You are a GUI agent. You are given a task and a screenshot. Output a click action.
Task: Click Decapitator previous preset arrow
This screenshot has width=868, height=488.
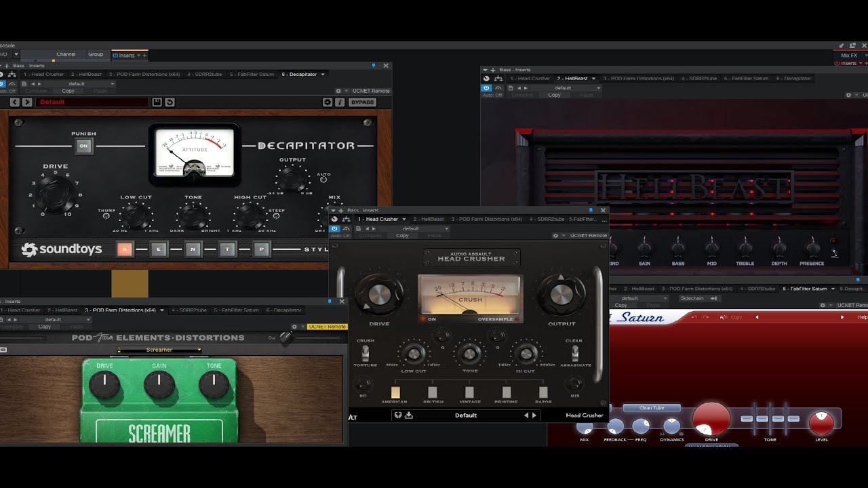15,102
